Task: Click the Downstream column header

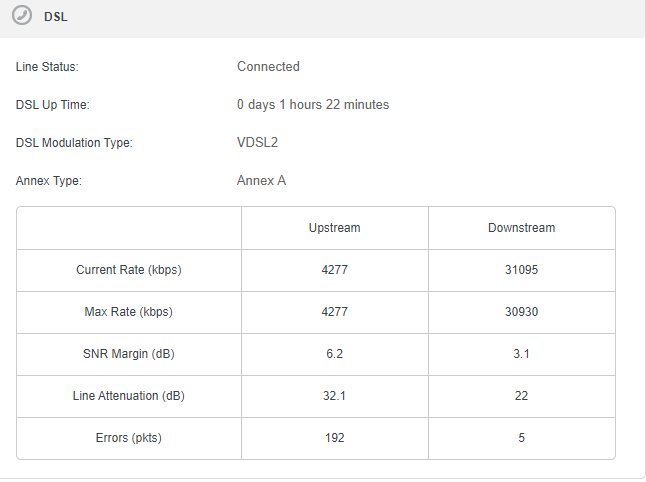Action: point(521,228)
